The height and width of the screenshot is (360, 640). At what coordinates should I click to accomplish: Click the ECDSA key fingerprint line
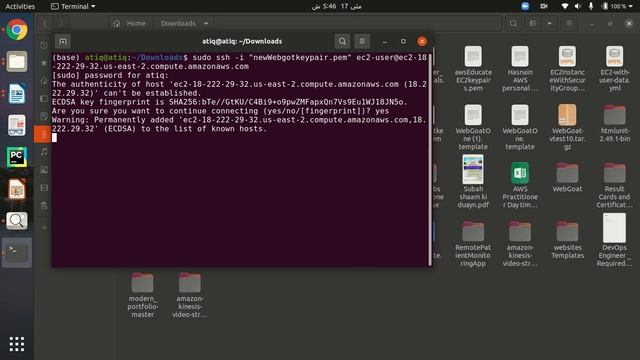pos(230,102)
